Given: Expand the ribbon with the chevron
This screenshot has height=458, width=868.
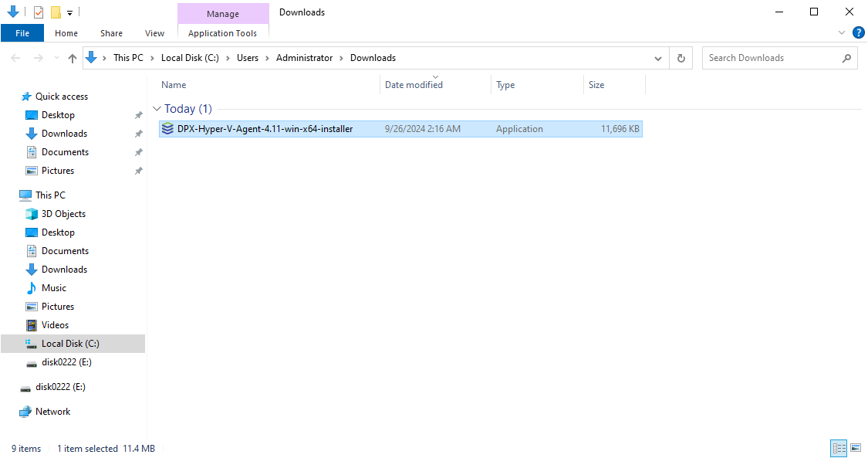Looking at the screenshot, I should pyautogui.click(x=842, y=33).
